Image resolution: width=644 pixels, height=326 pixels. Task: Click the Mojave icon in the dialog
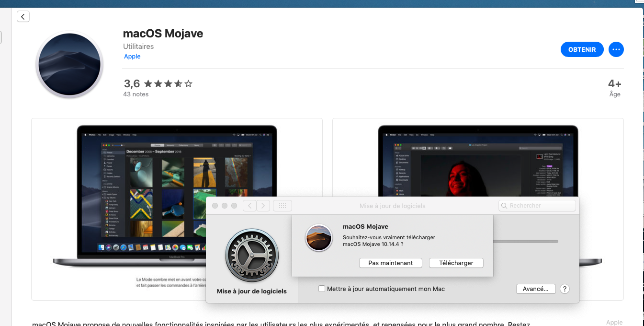[x=319, y=238]
